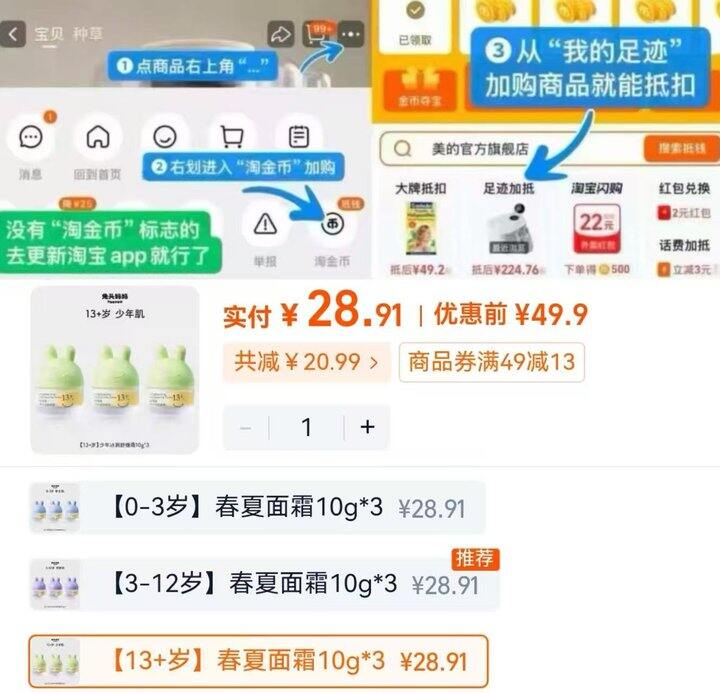720x693 pixels.
Task: Tap the 举报 report warning icon
Action: click(x=265, y=225)
